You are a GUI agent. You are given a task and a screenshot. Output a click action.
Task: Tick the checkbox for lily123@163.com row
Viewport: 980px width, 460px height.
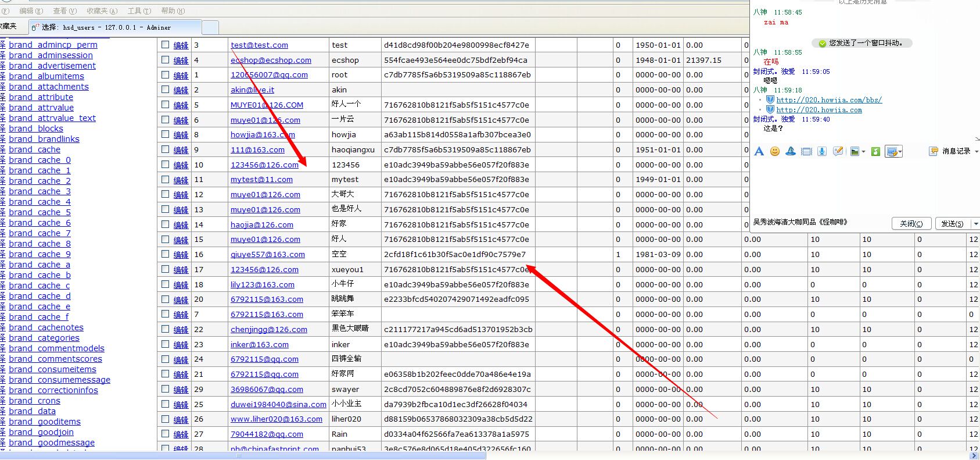tap(166, 284)
